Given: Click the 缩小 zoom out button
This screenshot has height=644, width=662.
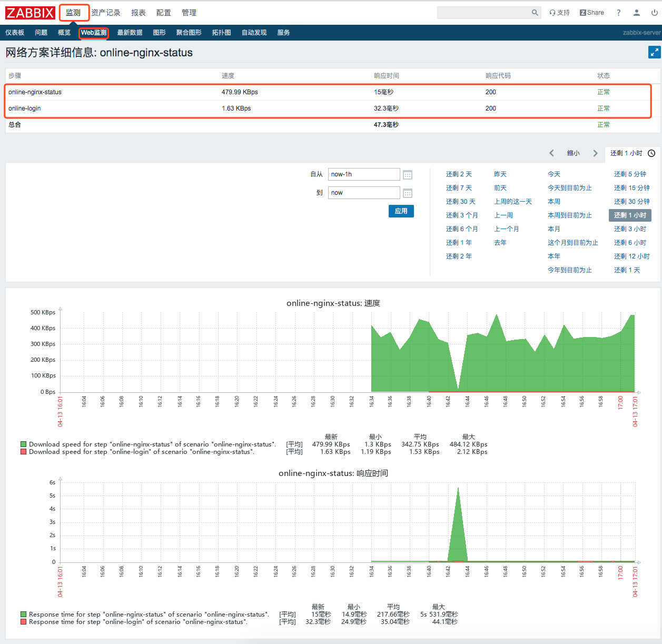Looking at the screenshot, I should (x=573, y=153).
